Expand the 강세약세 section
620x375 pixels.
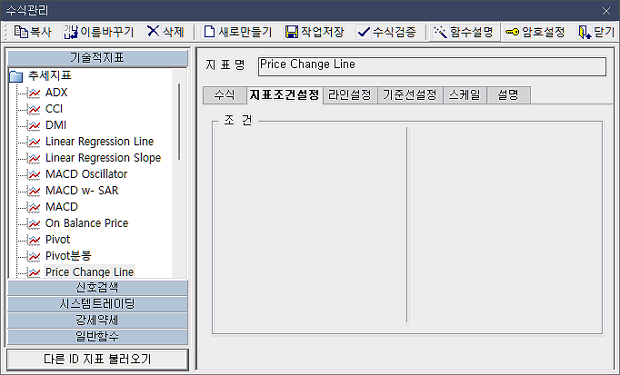click(97, 320)
